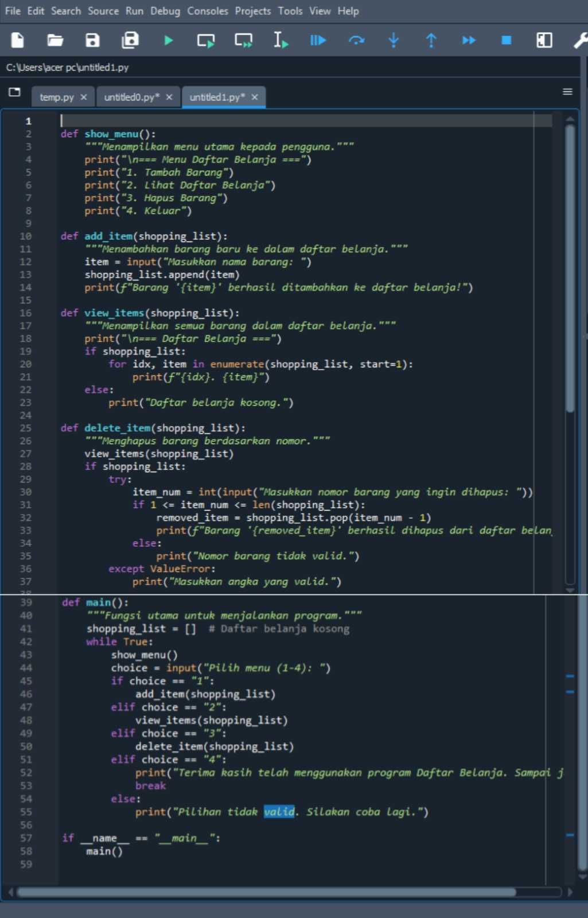Click 'shopping_list.append(item)' on line 13
588x918 pixels.
162,274
